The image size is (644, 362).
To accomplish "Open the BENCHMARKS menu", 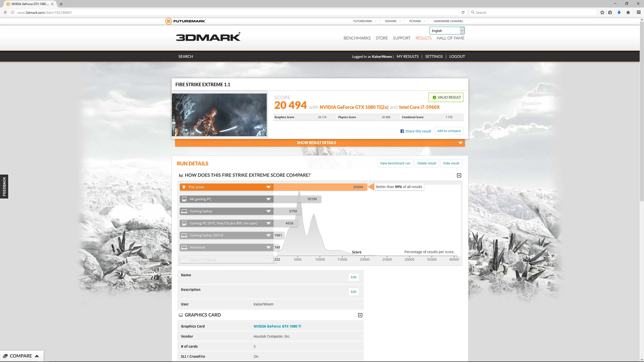I will click(x=357, y=38).
